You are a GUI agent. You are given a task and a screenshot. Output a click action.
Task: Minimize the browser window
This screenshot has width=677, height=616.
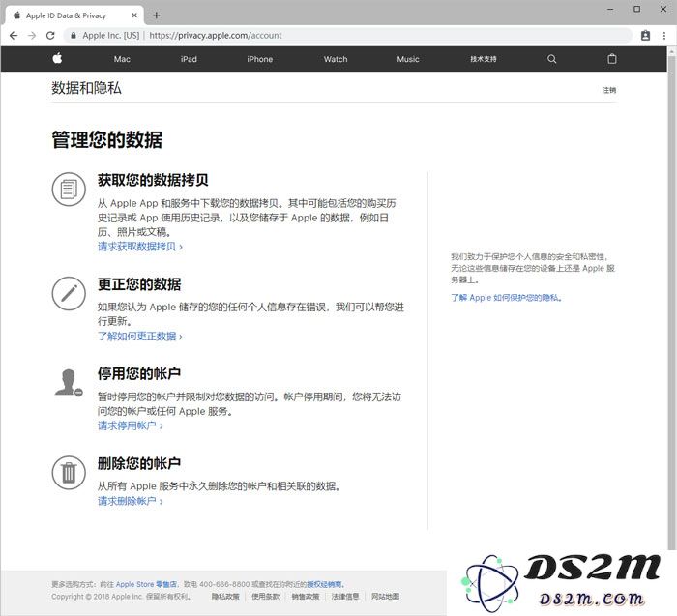point(610,9)
